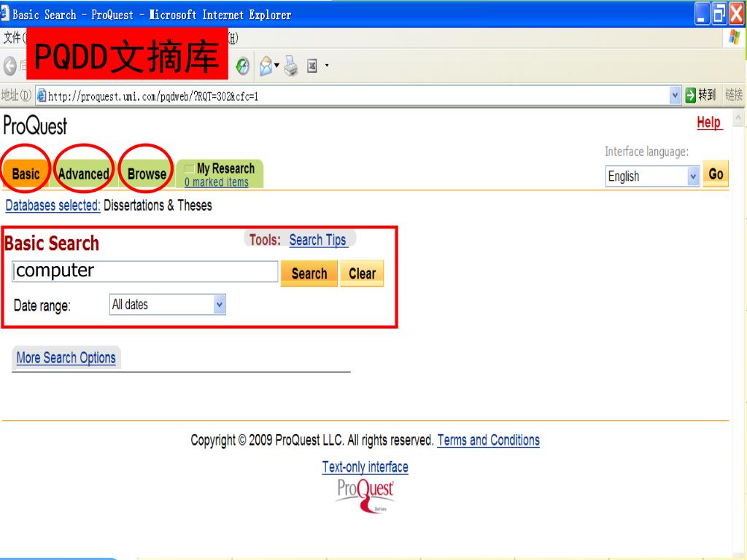Click the IE icon in title bar
The image size is (747, 560).
pos(4,14)
